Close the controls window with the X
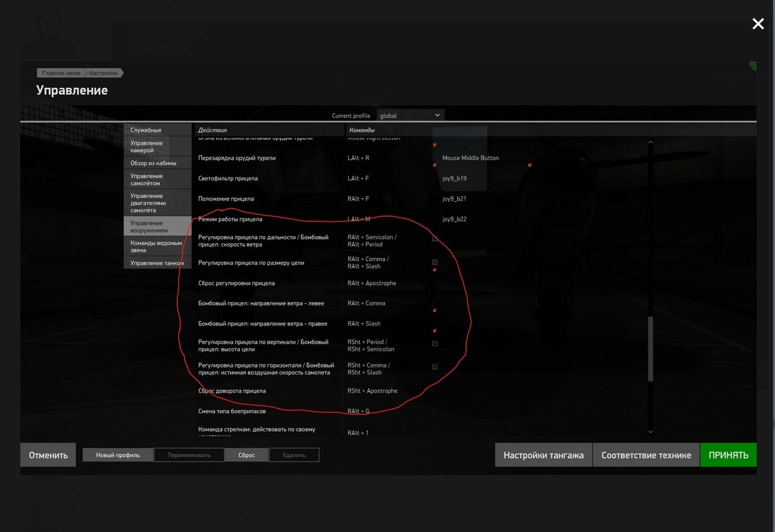The width and height of the screenshot is (775, 532). click(758, 24)
